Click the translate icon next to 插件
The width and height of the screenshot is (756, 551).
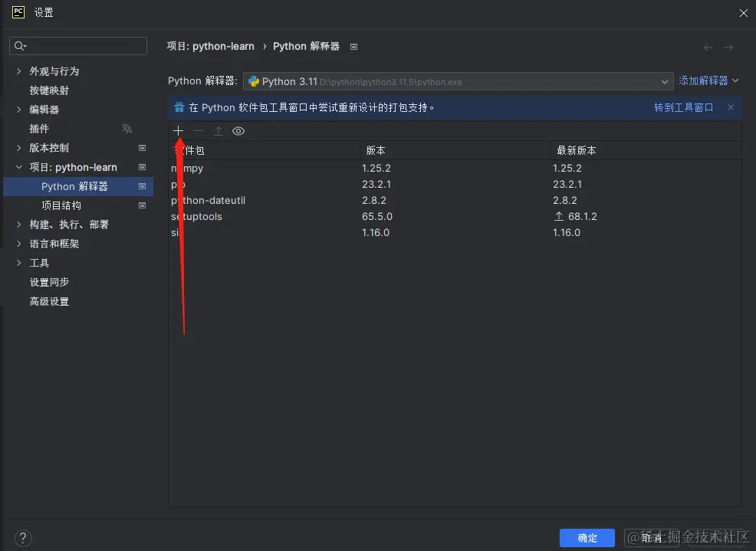127,129
